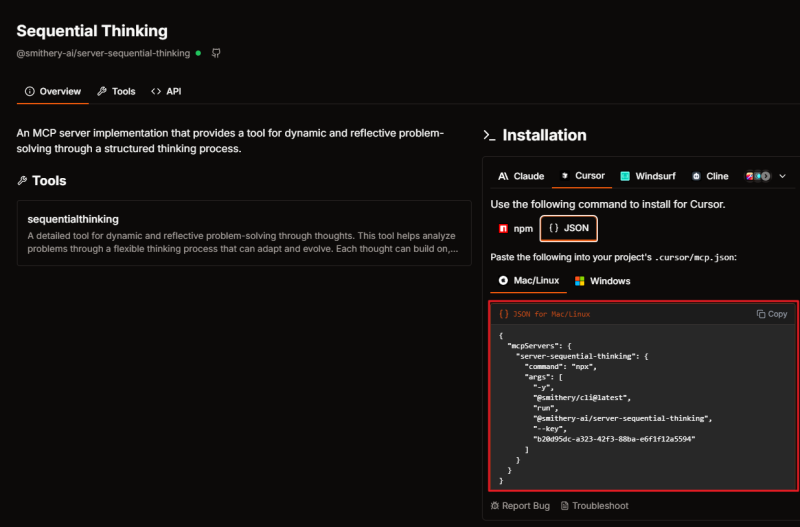Click the Overview tab

tap(52, 91)
